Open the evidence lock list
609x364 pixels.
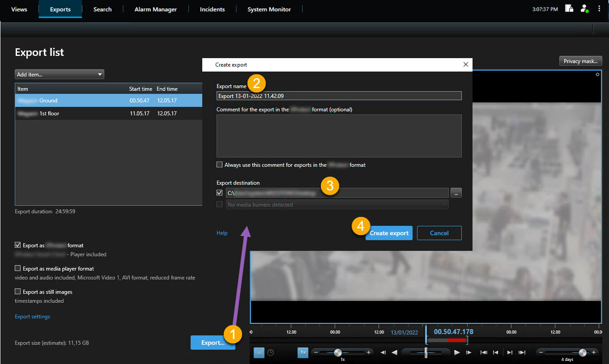coord(569,8)
